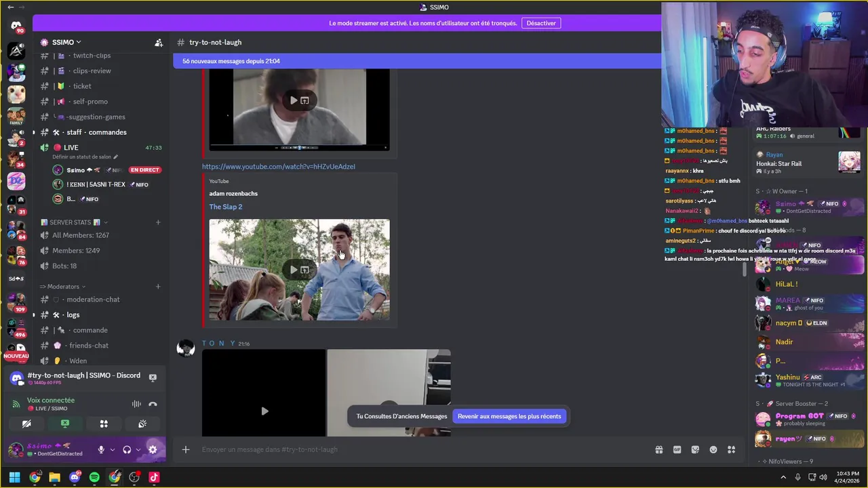Screen dimensions: 868x488
Task: Click Revenir aux messages les plus récents
Action: pos(509,416)
